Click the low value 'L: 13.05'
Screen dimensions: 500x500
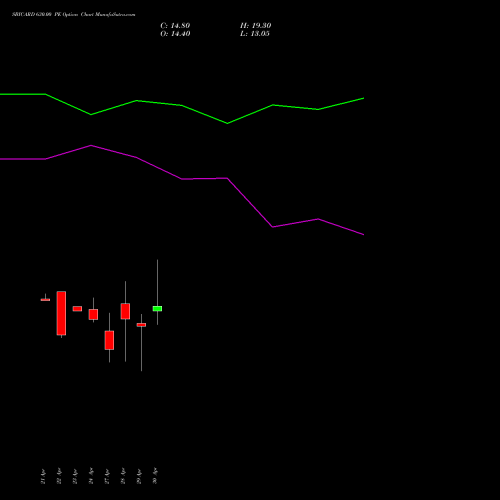(x=255, y=34)
